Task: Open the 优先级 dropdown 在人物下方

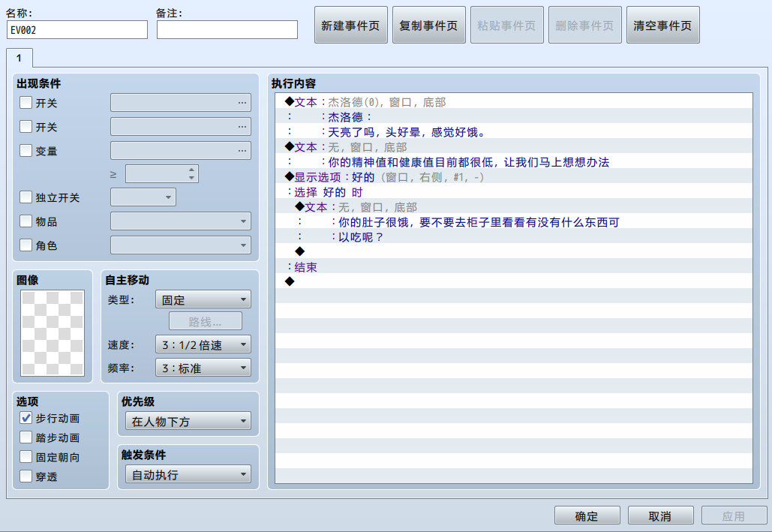Action: tap(188, 421)
